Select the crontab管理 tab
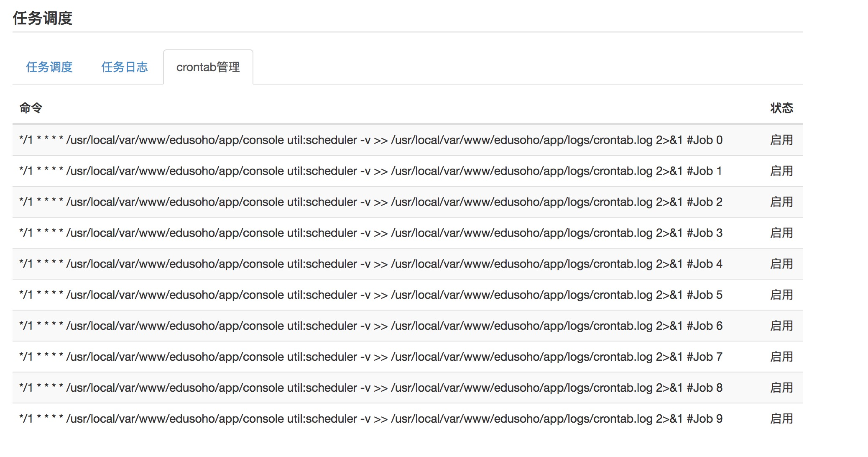868x457 pixels. (208, 67)
